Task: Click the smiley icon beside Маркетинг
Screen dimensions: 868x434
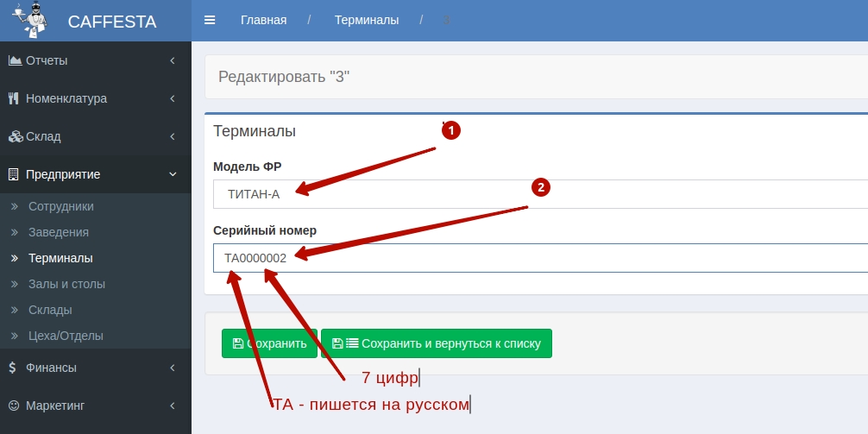Action: (14, 406)
